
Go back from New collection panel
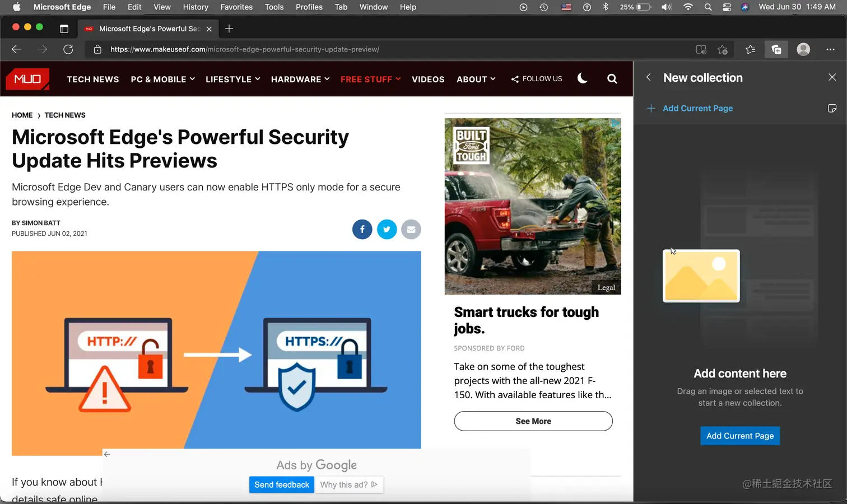[648, 77]
